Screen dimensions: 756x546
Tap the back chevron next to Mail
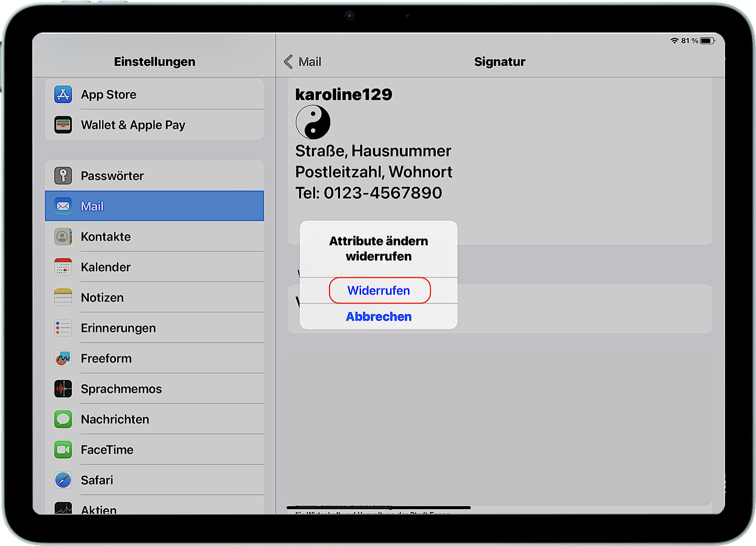pos(288,62)
